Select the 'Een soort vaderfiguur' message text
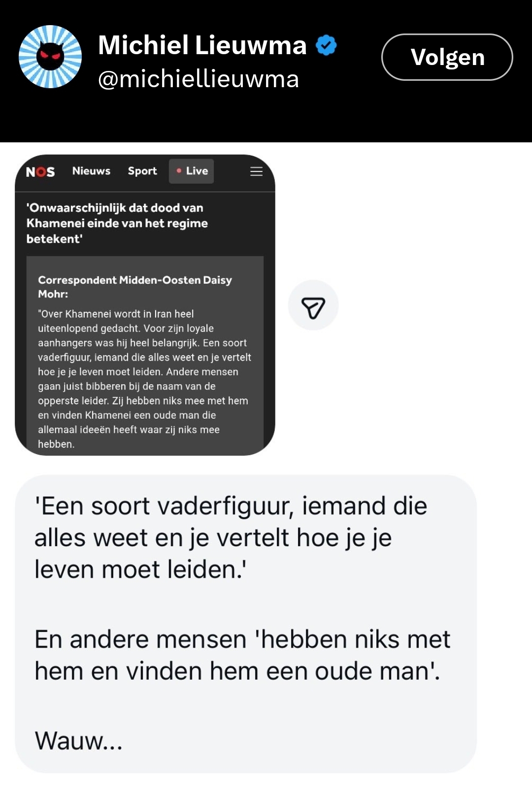 click(x=231, y=538)
